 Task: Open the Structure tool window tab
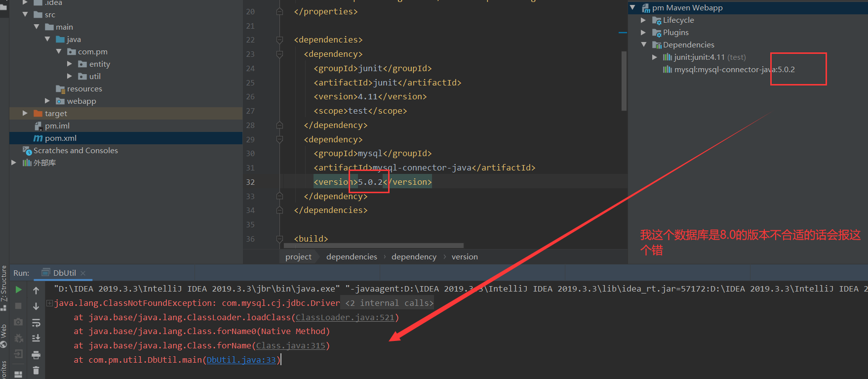(4, 283)
